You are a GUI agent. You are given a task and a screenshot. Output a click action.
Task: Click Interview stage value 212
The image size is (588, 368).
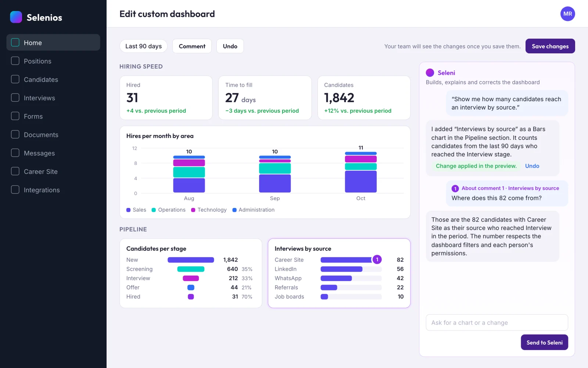(233, 278)
